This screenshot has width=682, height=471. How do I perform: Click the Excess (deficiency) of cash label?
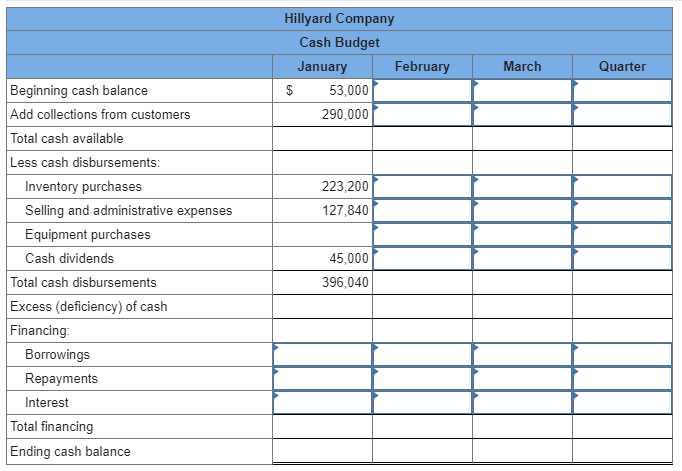[89, 307]
